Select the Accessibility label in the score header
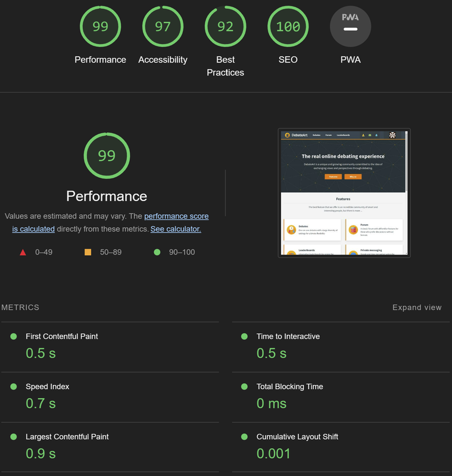This screenshot has width=452, height=476. click(163, 60)
